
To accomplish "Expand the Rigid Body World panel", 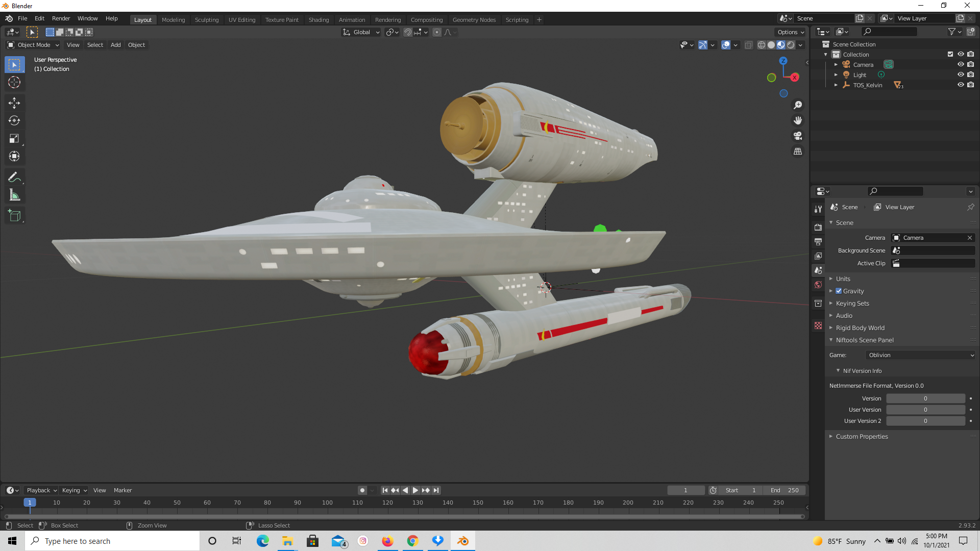I will pos(860,328).
